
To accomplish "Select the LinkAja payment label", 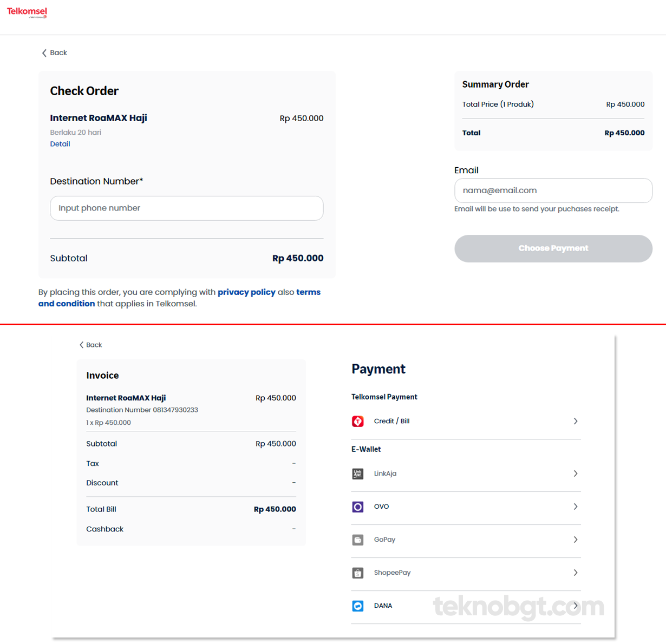I will (x=385, y=474).
